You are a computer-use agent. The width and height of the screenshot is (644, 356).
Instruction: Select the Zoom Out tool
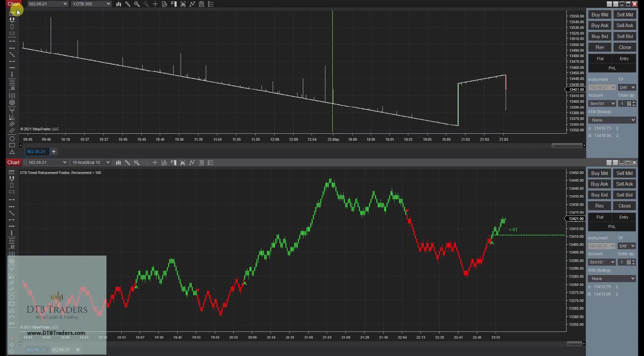[x=146, y=4]
